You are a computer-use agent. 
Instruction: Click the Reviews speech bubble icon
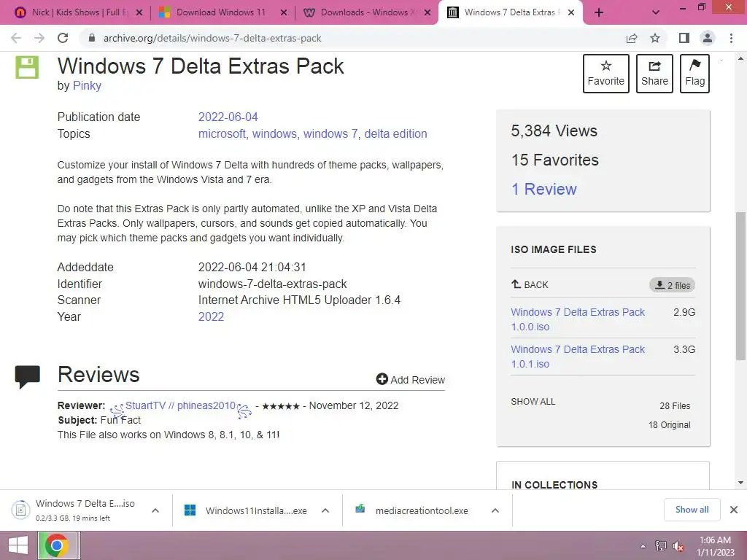[27, 377]
